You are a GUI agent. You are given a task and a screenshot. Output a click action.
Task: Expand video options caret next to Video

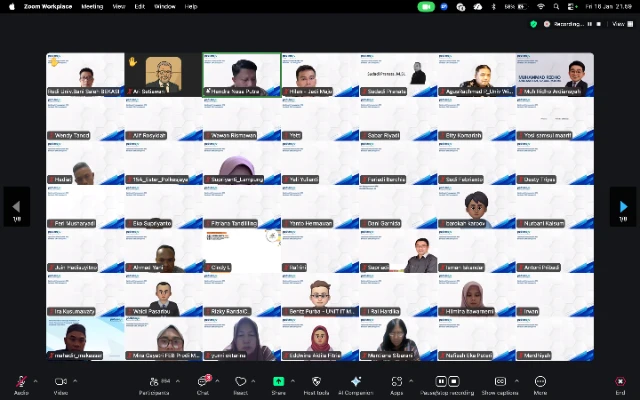[75, 381]
